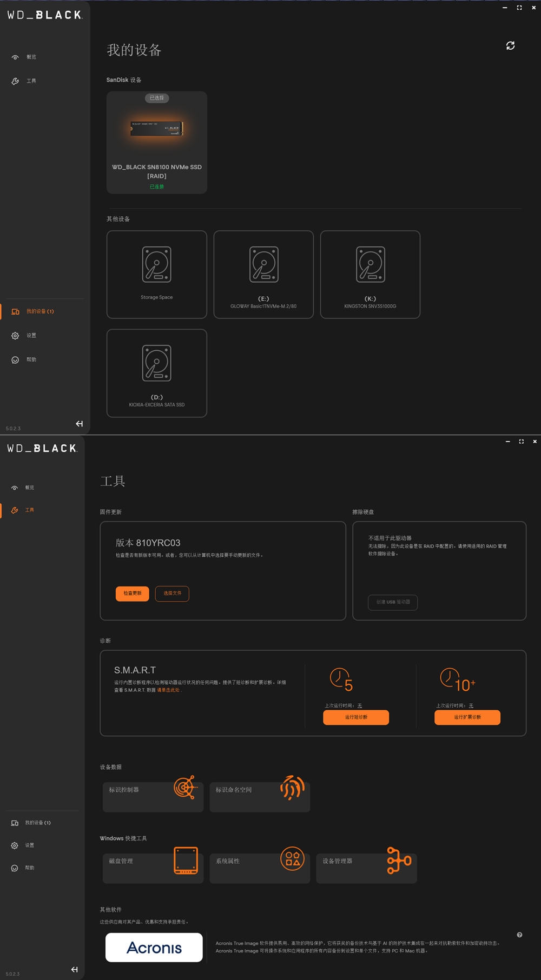This screenshot has height=980, width=541.
Task: Open the S.M.A.R.T data 请单击此处 link
Action: 169,690
